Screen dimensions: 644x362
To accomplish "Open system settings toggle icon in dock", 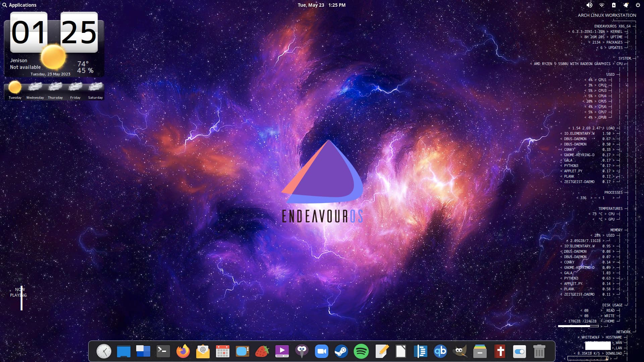I will coord(520,351).
